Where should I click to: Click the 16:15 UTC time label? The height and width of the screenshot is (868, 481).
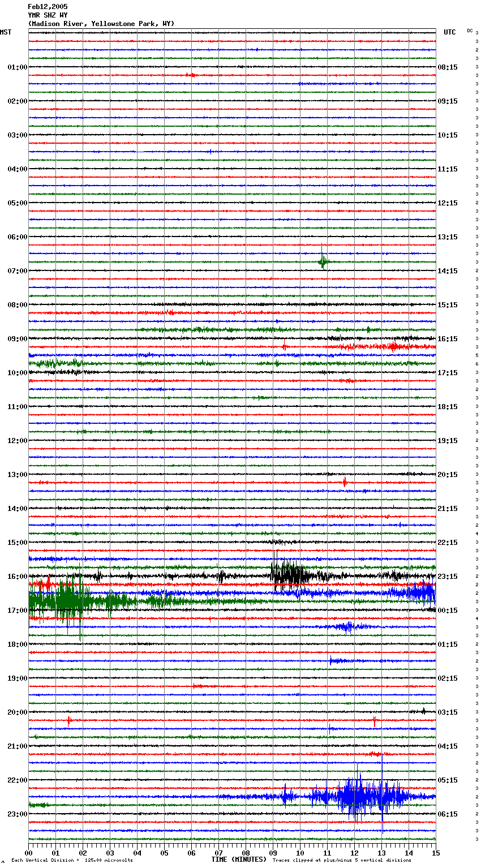[x=448, y=339]
